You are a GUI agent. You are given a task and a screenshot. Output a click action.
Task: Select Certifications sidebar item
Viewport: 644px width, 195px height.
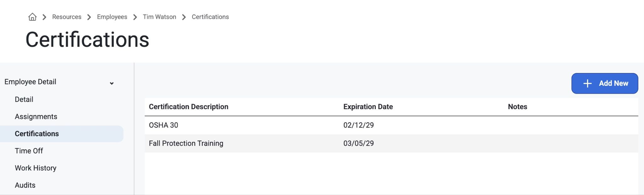tap(62, 134)
